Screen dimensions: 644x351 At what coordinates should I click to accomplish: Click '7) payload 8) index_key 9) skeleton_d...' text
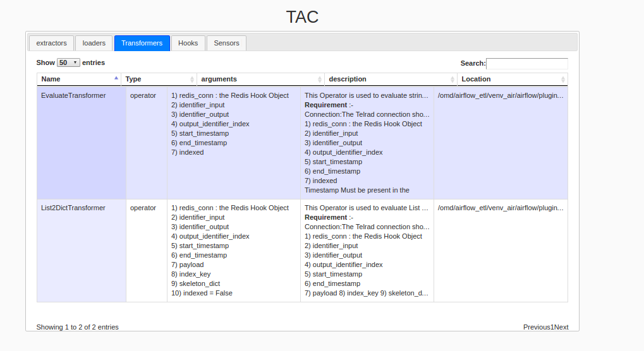pos(367,293)
